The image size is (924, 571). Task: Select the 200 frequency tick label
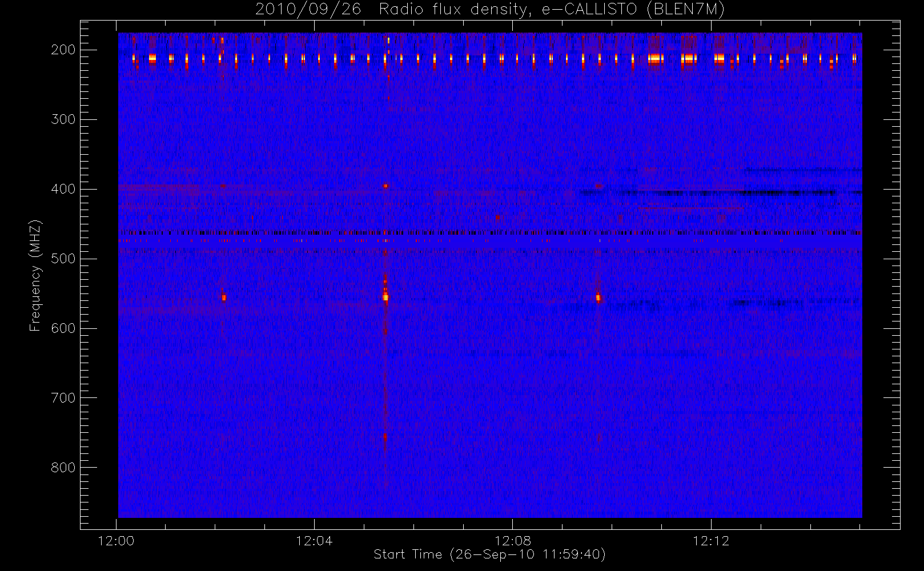[63, 50]
